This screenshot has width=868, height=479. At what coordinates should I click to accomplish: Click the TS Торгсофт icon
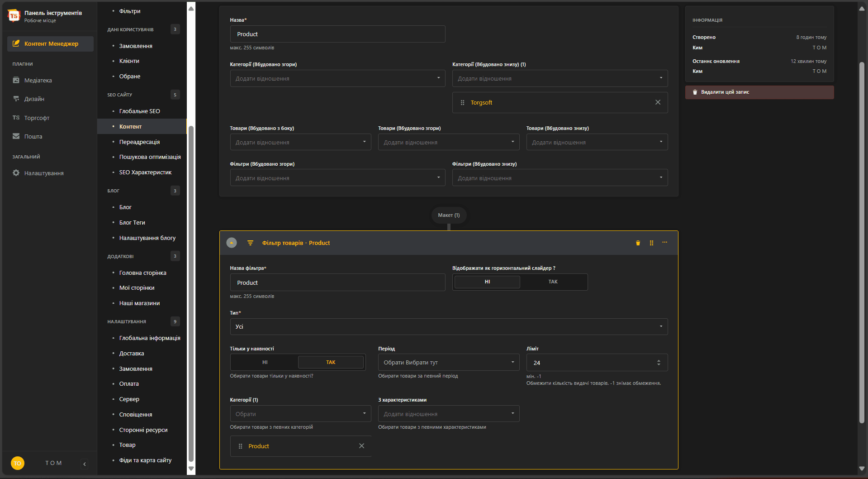coord(16,118)
